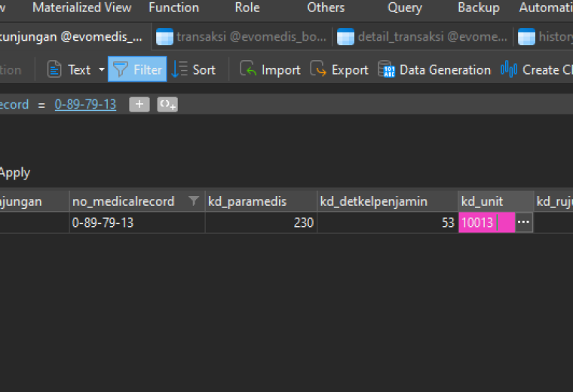This screenshot has height=392, width=573.
Task: Click the Text view icon
Action: coord(54,69)
